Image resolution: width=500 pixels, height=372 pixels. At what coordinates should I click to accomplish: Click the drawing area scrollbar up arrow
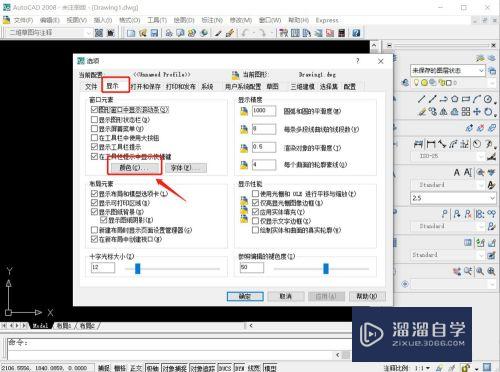pyautogui.click(x=375, y=45)
